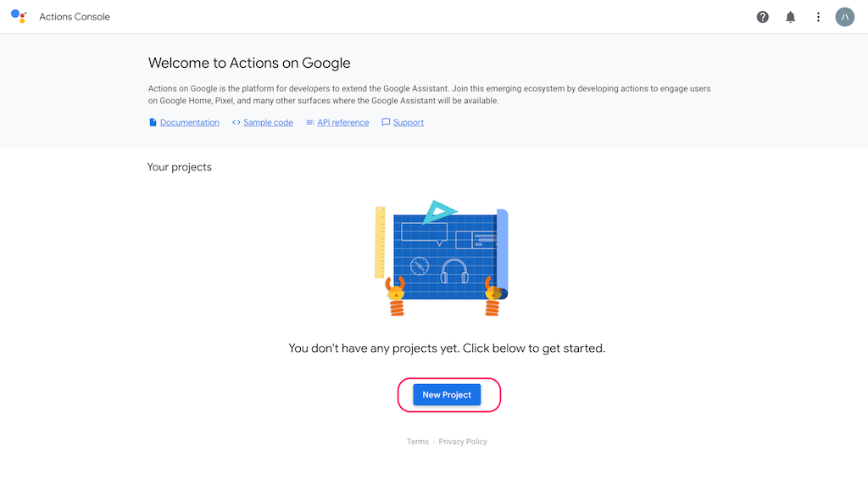Click the Actions Console title

coord(75,17)
